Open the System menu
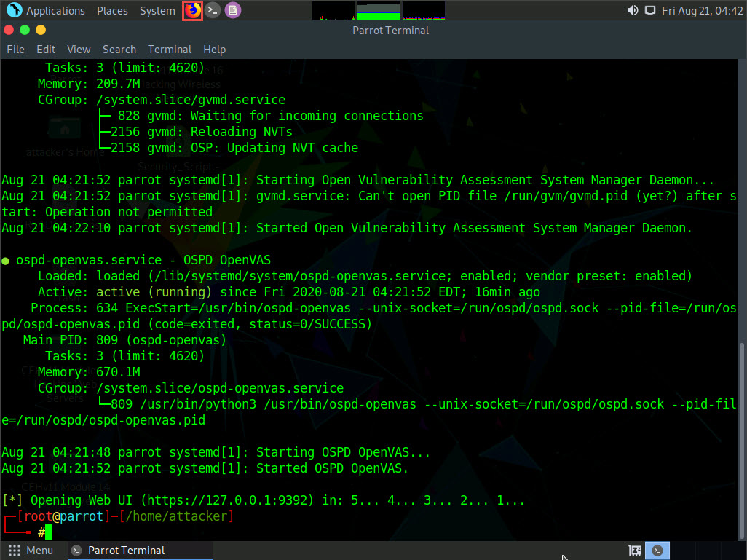The height and width of the screenshot is (560, 747). click(157, 10)
